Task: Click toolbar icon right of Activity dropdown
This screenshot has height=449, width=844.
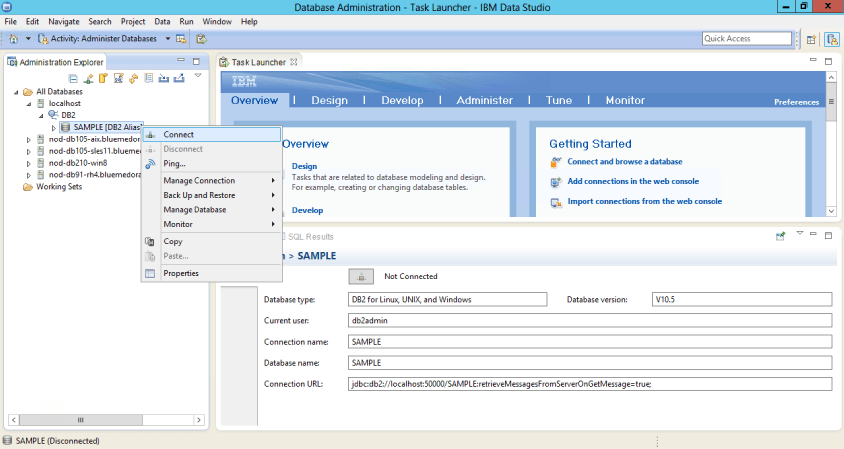Action: (181, 39)
